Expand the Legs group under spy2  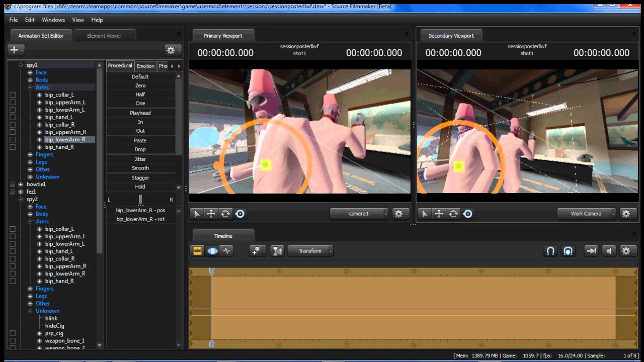(x=30, y=296)
